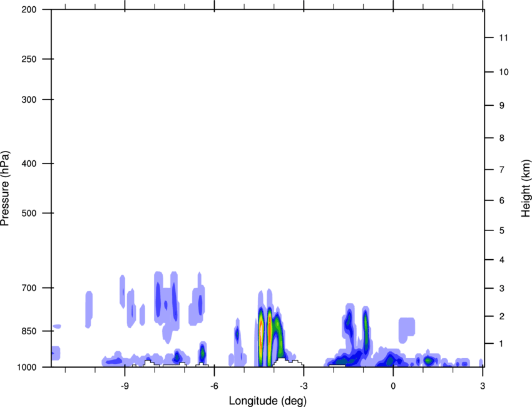Pick the 5 km height label
Image resolution: width=532 pixels, height=407 pixels.
point(502,230)
